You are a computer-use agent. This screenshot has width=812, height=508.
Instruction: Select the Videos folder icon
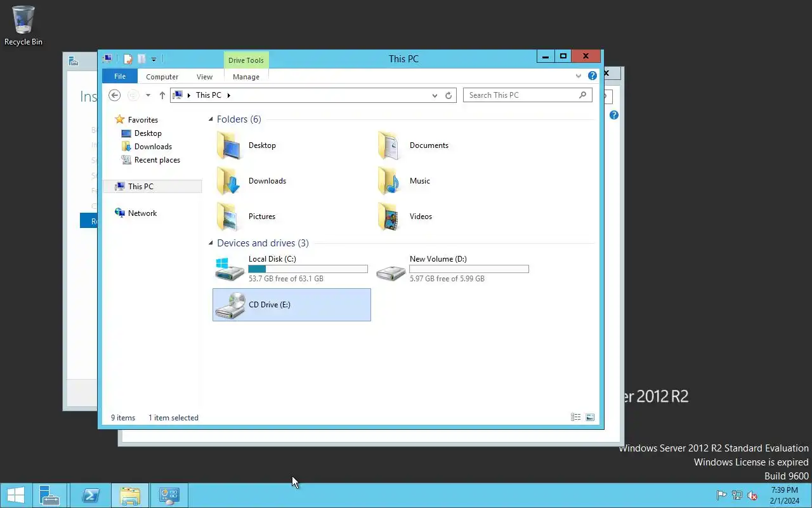(390, 217)
